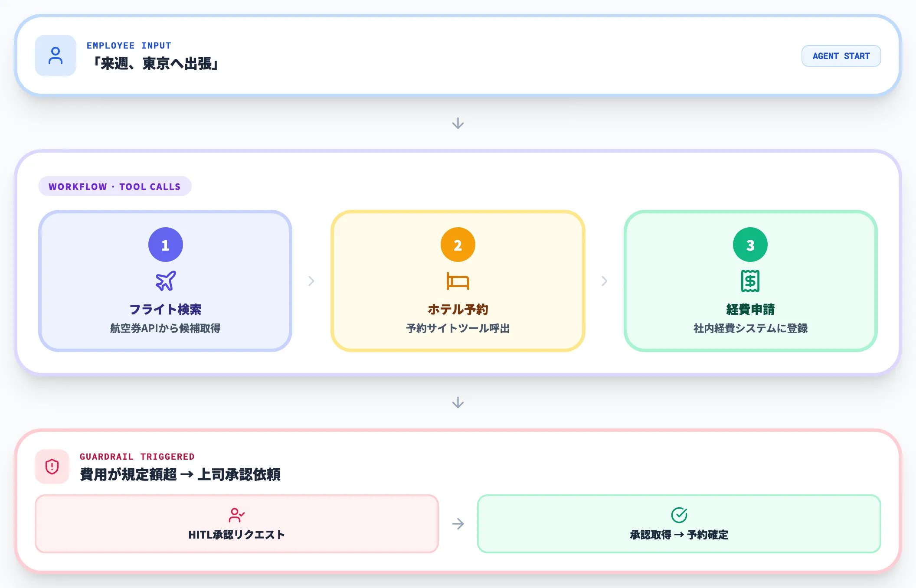Click the down arrow above the guardrail card
The width and height of the screenshot is (916, 588).
pyautogui.click(x=458, y=403)
